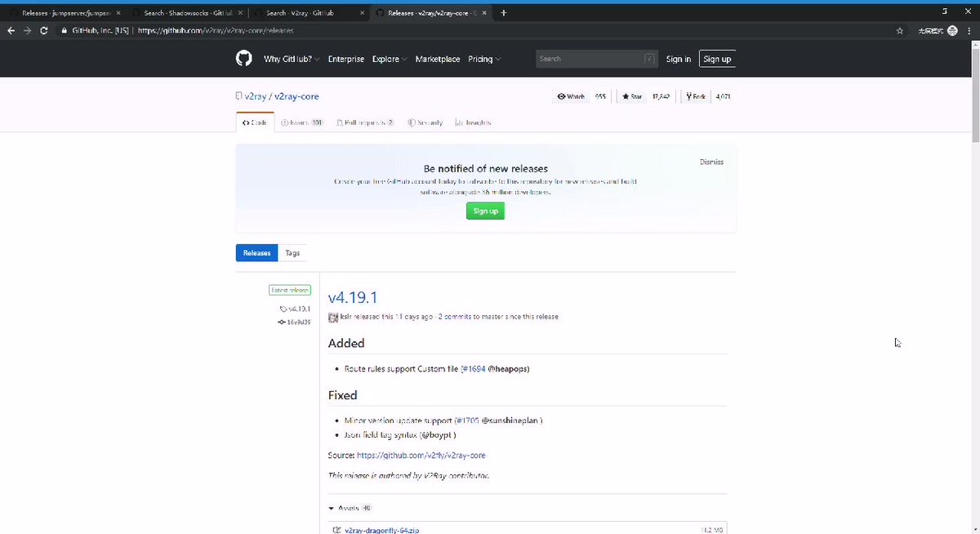This screenshot has height=534, width=980.
Task: Open commit 16e9d39 link
Action: [x=294, y=322]
